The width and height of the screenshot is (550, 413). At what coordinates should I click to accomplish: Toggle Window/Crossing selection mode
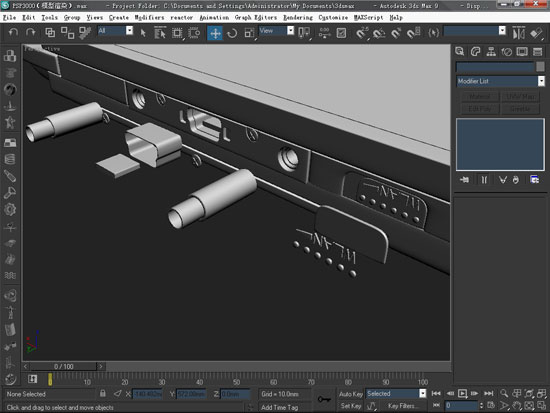click(194, 33)
